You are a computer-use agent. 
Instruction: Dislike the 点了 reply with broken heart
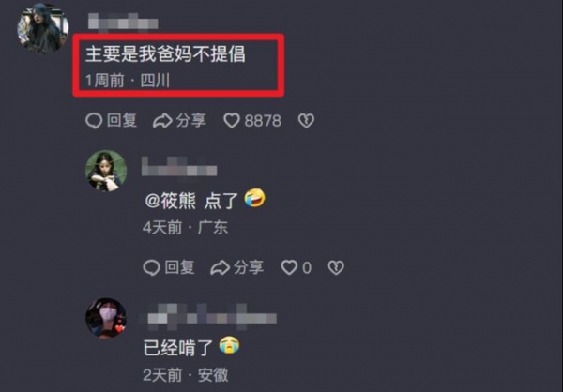click(x=336, y=268)
